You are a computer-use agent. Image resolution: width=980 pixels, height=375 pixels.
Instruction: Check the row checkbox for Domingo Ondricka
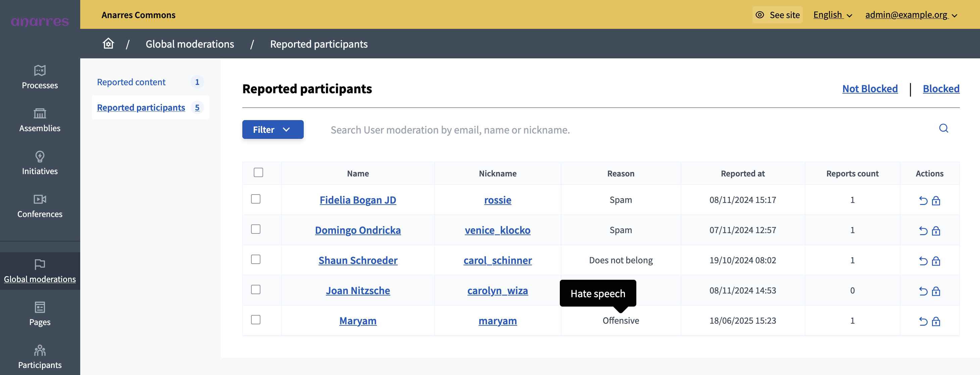click(x=257, y=229)
